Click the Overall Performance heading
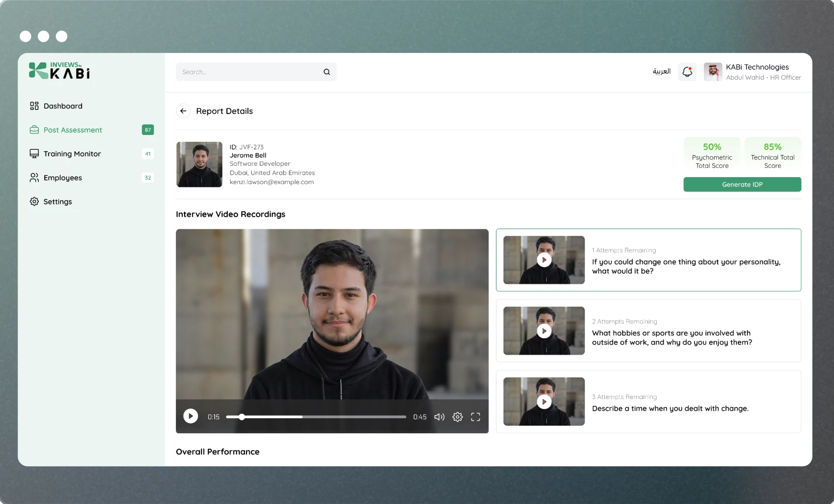This screenshot has height=504, width=834. tap(218, 452)
